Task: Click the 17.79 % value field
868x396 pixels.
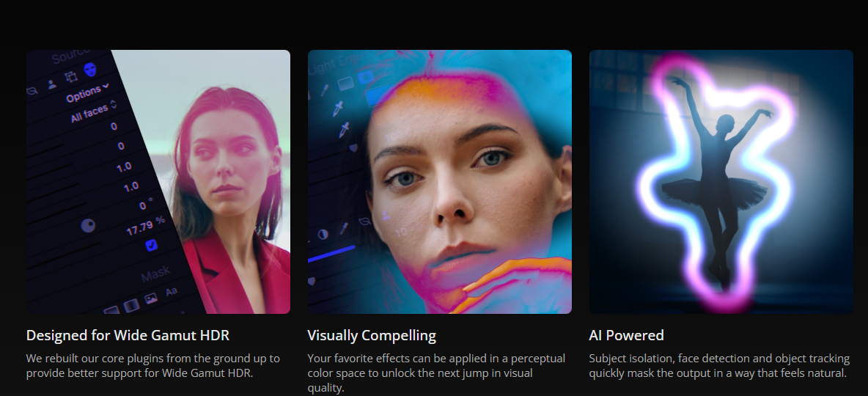Action: pos(146,227)
